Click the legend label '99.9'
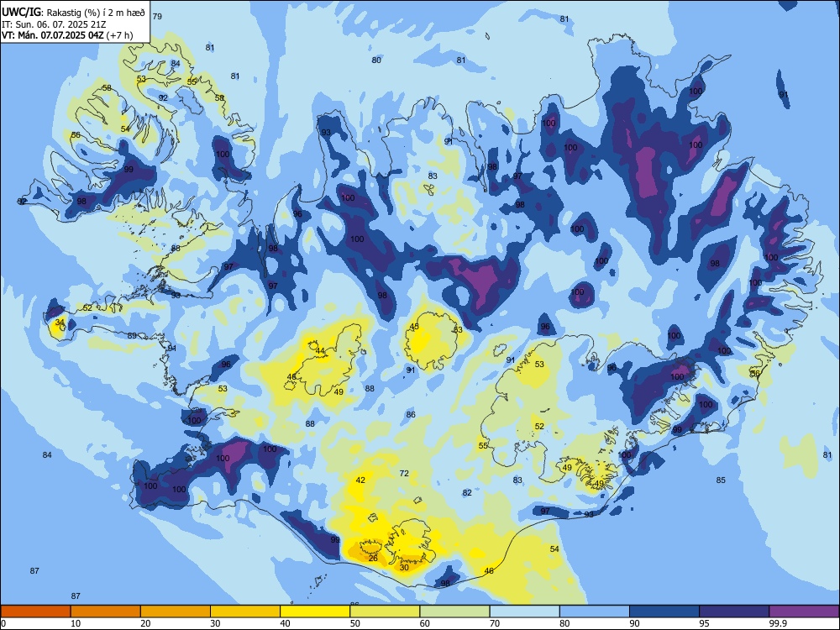The image size is (840, 630). point(777,623)
